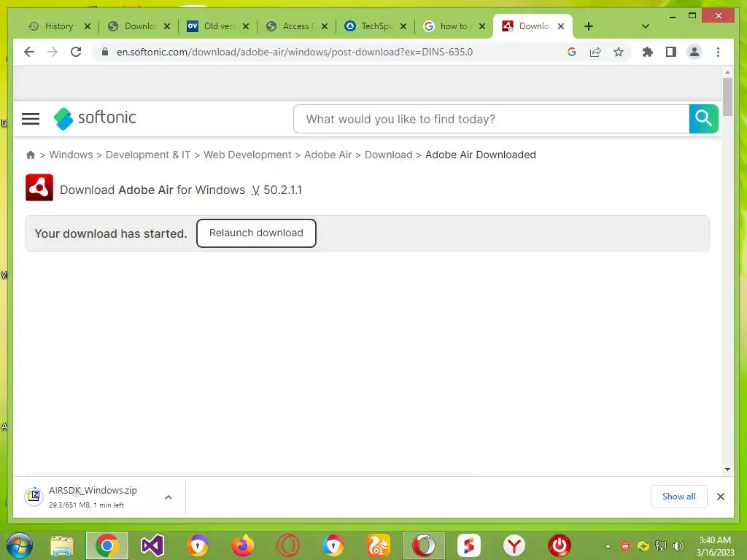The width and height of the screenshot is (747, 560).
Task: Expand options for AIRSDK_Windows.zip download
Action: pyautogui.click(x=169, y=497)
